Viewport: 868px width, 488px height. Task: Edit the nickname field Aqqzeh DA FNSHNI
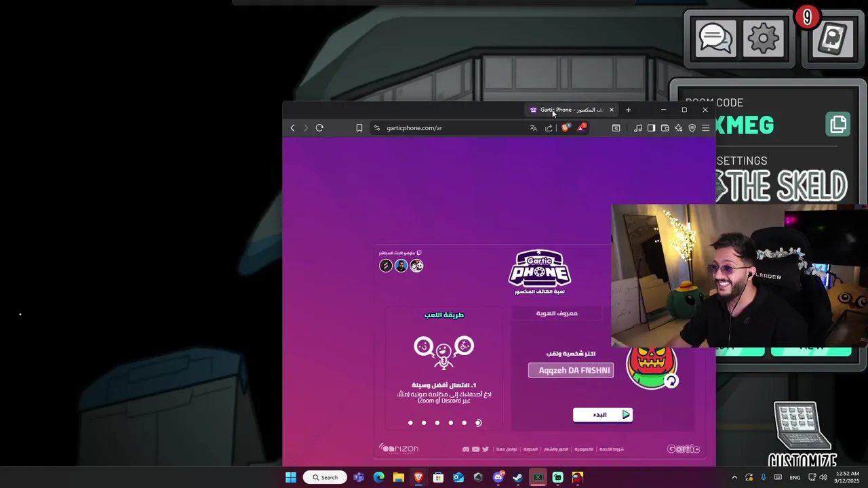pos(571,370)
